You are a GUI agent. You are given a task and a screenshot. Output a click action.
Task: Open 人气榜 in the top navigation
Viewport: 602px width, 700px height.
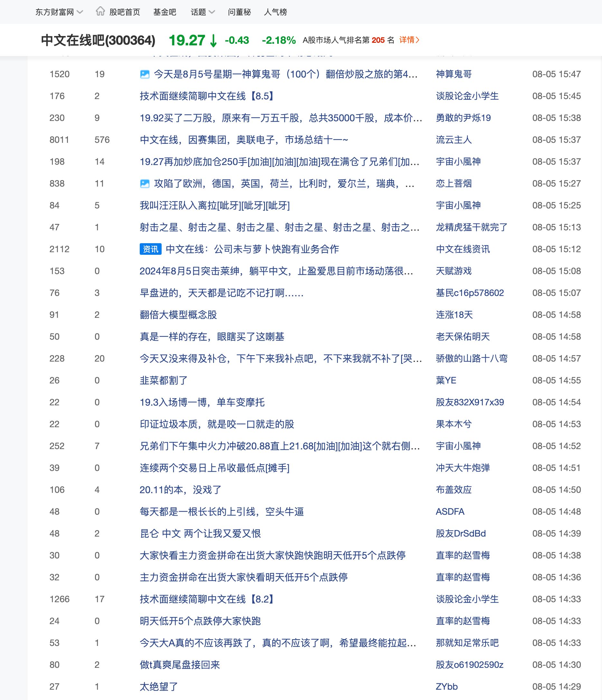[x=276, y=12]
